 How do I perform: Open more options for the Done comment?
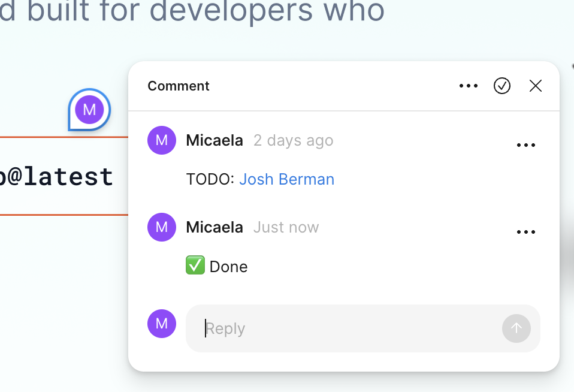point(525,232)
